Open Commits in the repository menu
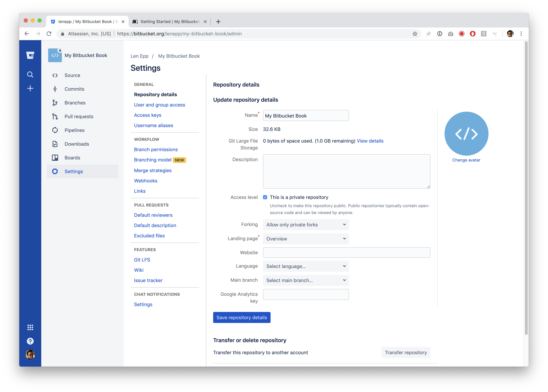The width and height of the screenshot is (548, 392). (82, 89)
